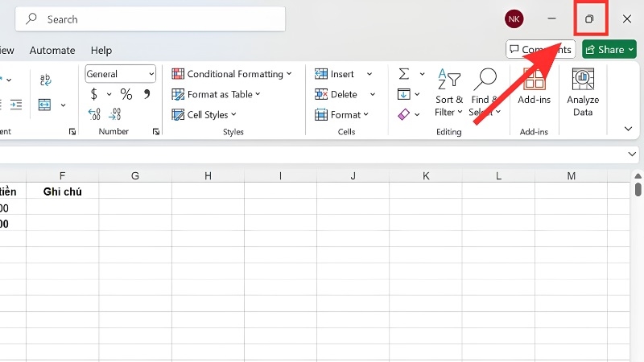Click Increase Indent icon
644x362 pixels.
pyautogui.click(x=16, y=105)
